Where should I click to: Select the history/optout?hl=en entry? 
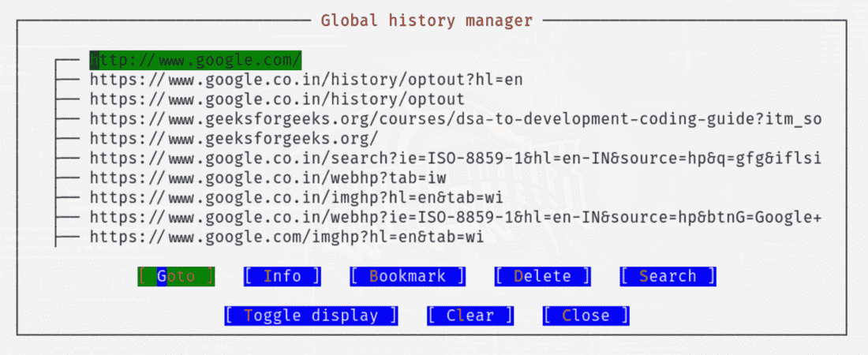306,80
